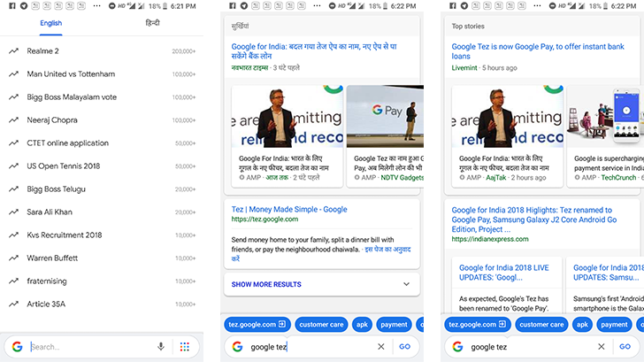Tap tez.google.com chip on the middle screen

tap(257, 324)
